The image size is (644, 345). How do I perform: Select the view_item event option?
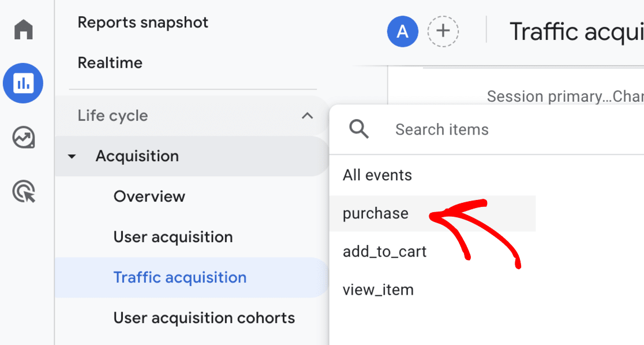[379, 289]
